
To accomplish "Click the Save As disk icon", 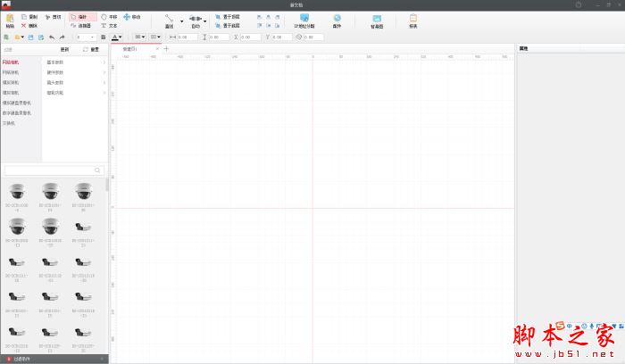I will pos(41,37).
